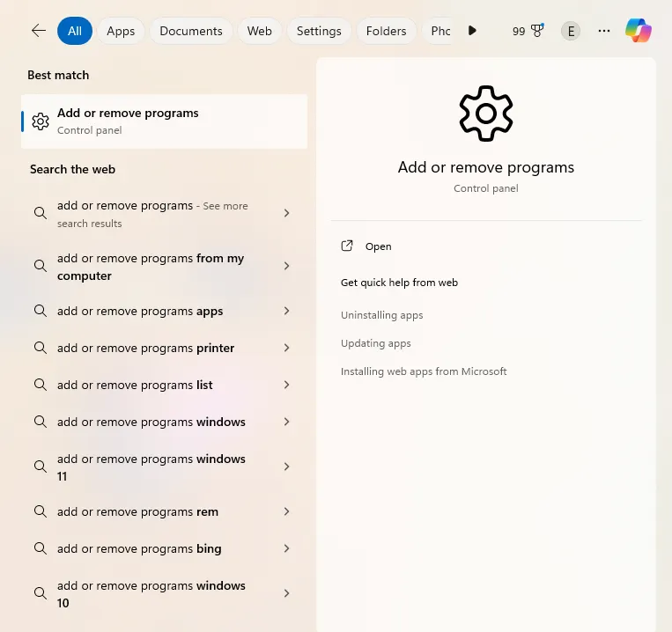Click search icon beside 'programs apps'
The width and height of the screenshot is (672, 632).
tap(41, 311)
